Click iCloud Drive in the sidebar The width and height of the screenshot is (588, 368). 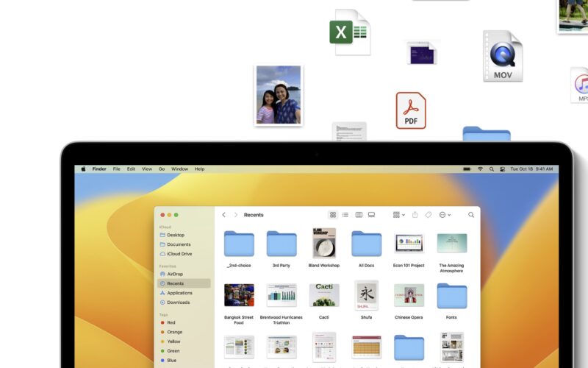click(179, 254)
